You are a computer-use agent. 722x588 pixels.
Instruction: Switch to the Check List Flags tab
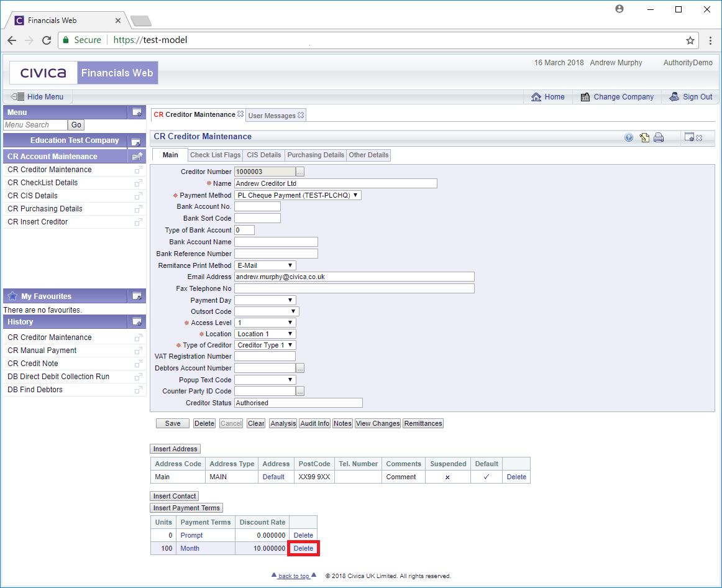tap(216, 155)
